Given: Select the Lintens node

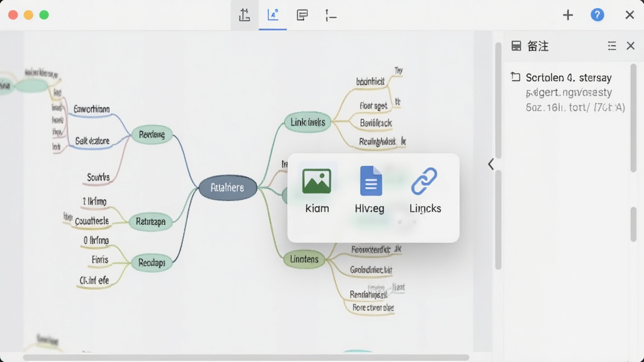Looking at the screenshot, I should click(x=304, y=259).
